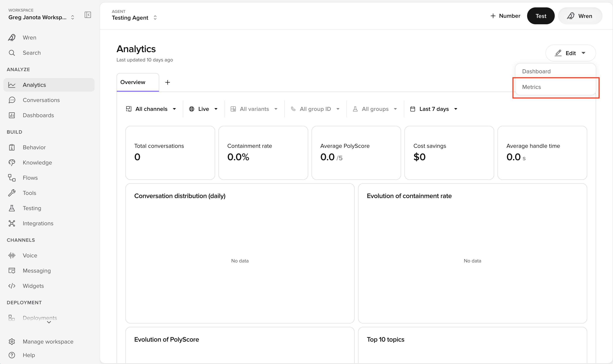The height and width of the screenshot is (364, 613).
Task: Collapse the sidebar panel icon
Action: click(x=88, y=15)
